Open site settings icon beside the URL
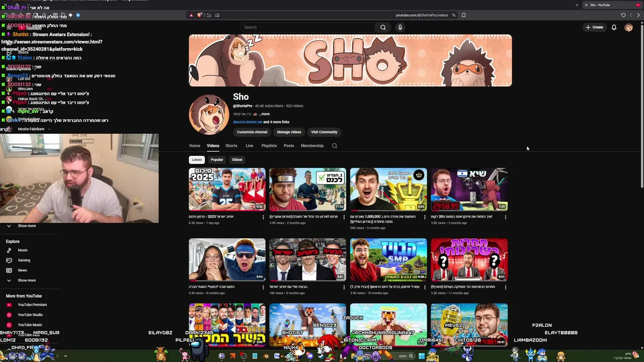The width and height of the screenshot is (644, 362). click(453, 15)
